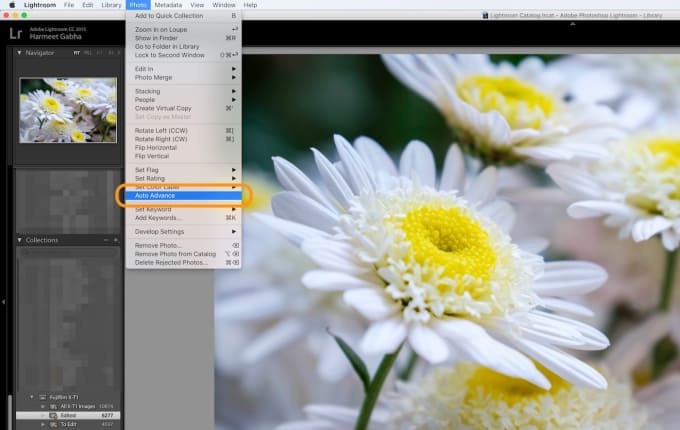This screenshot has height=430, width=680.
Task: Click the Collections plus icon
Action: click(x=116, y=240)
